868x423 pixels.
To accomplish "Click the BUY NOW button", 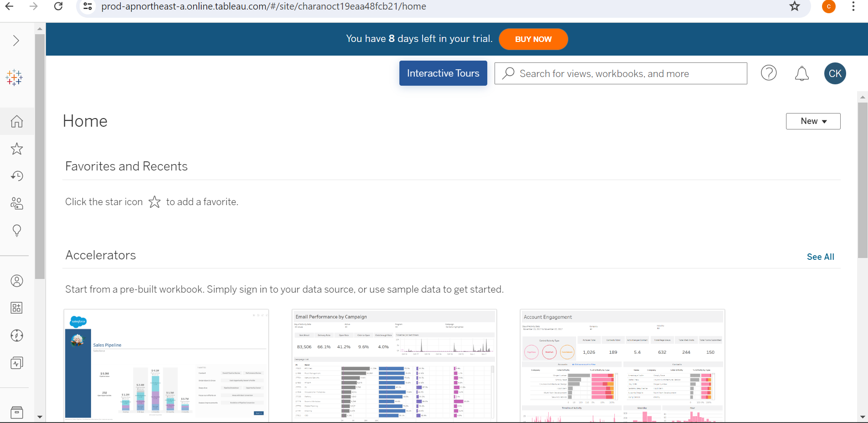I will [x=533, y=39].
